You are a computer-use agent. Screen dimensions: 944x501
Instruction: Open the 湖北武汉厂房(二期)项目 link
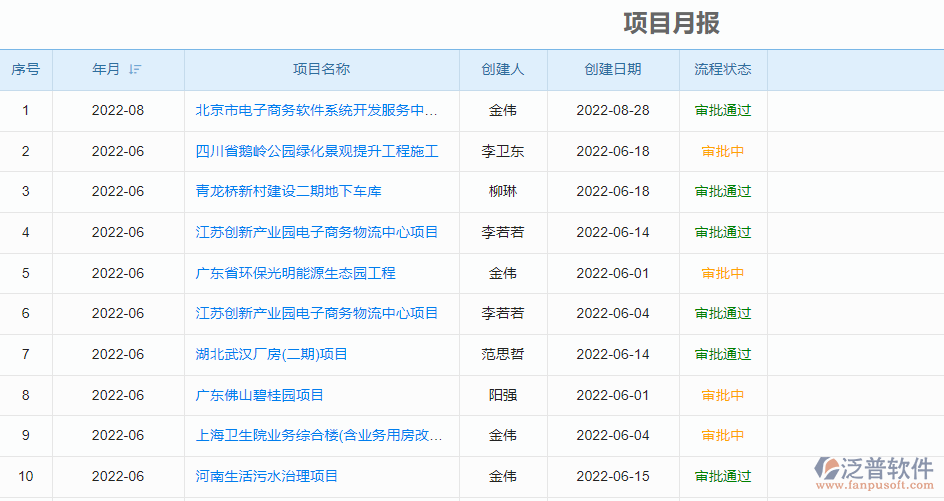click(271, 354)
